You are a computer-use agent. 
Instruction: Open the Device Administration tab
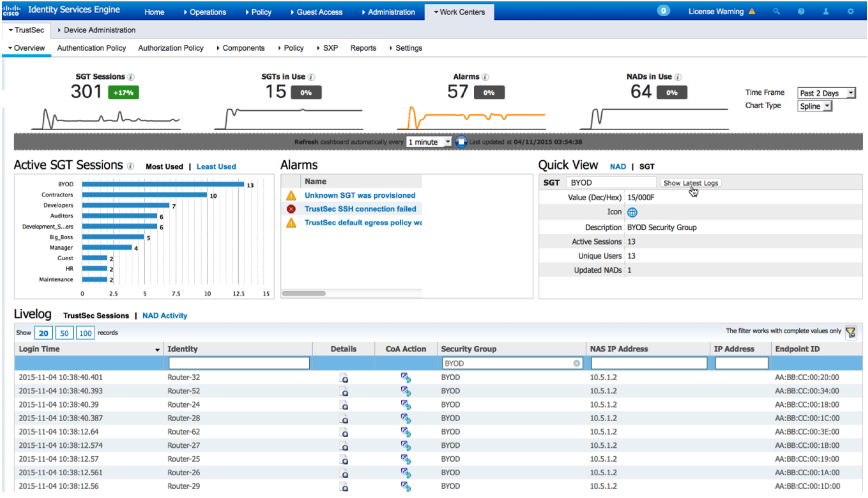point(96,30)
